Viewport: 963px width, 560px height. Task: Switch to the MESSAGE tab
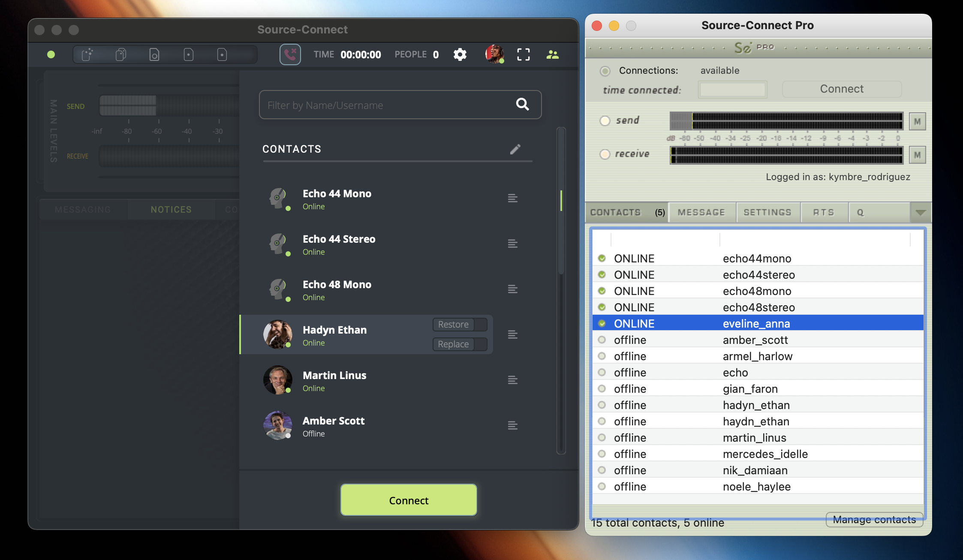pyautogui.click(x=701, y=212)
